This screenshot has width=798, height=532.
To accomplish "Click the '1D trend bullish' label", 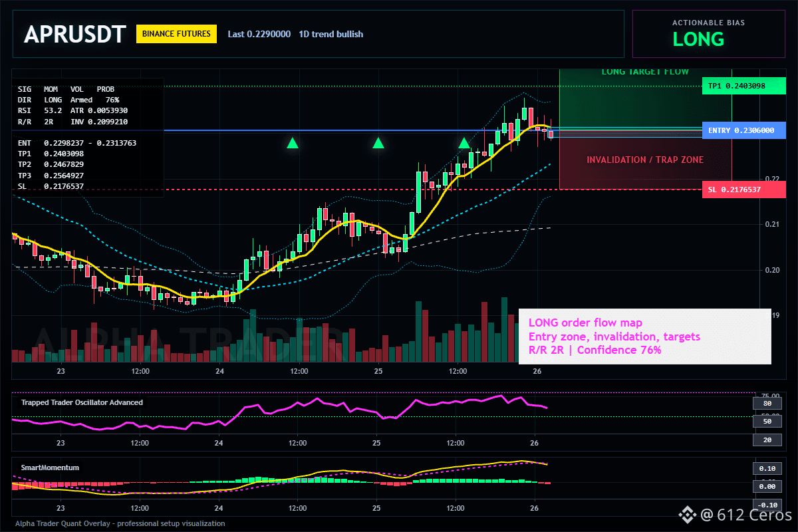I will pos(331,34).
